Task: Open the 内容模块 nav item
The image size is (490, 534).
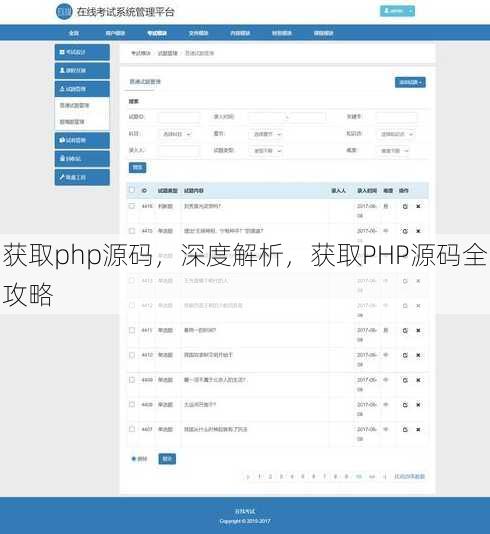Action: point(240,33)
